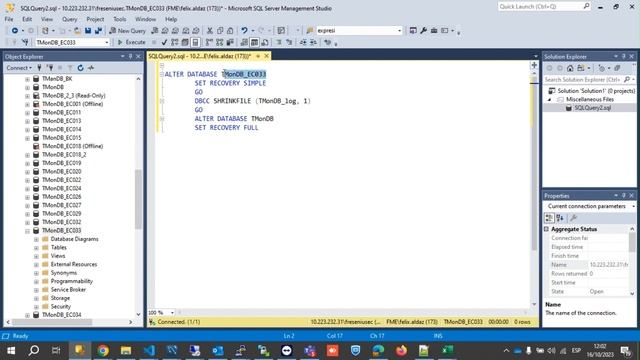Toggle IntelliSense enabled button

pyautogui.click(x=196, y=42)
